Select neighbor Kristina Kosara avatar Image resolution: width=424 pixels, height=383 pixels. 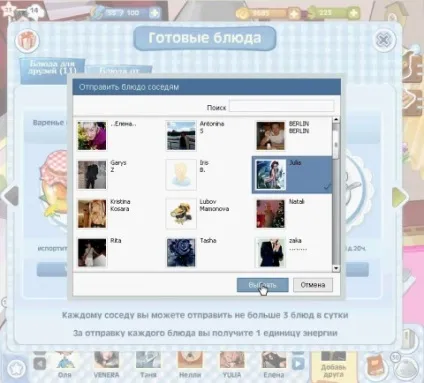92,214
